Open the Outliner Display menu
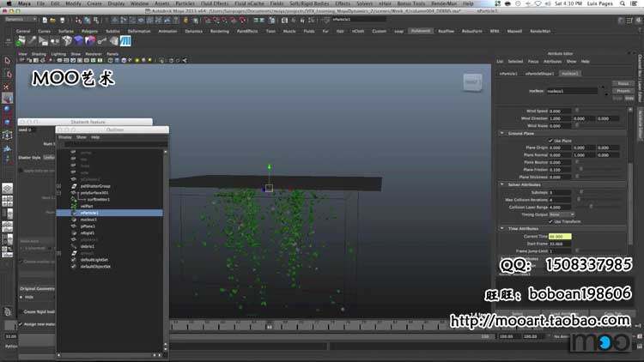 point(65,137)
